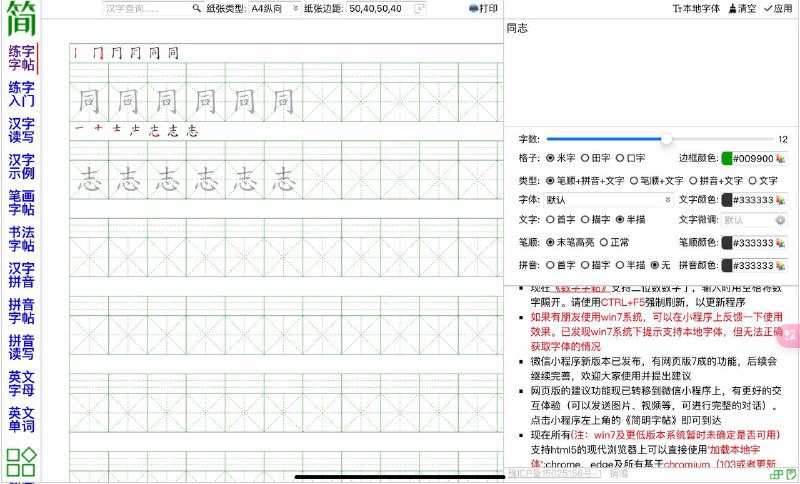Click the search magnifier in 汉字查询 box
Viewport: 800px width, 484px height.
[x=194, y=8]
